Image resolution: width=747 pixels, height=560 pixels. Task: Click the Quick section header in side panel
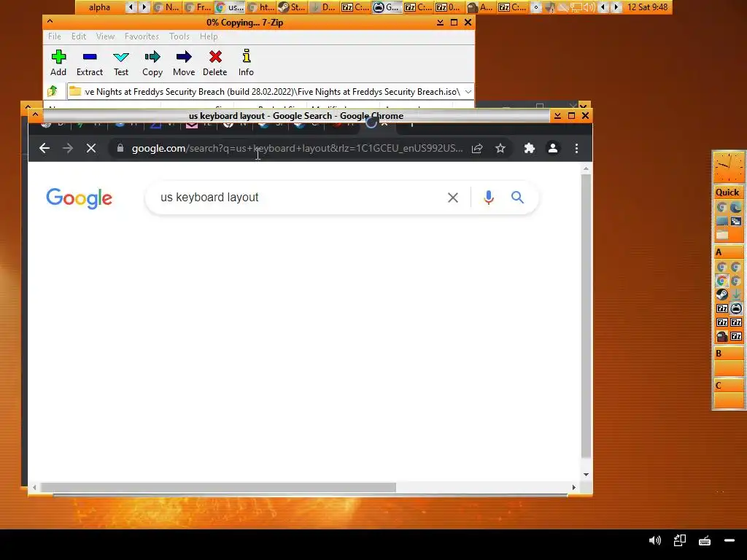[727, 192]
